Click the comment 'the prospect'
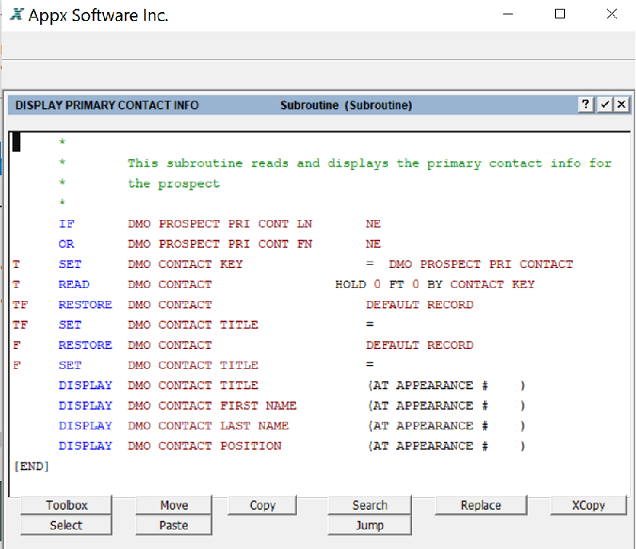The height and width of the screenshot is (549, 636). click(174, 184)
